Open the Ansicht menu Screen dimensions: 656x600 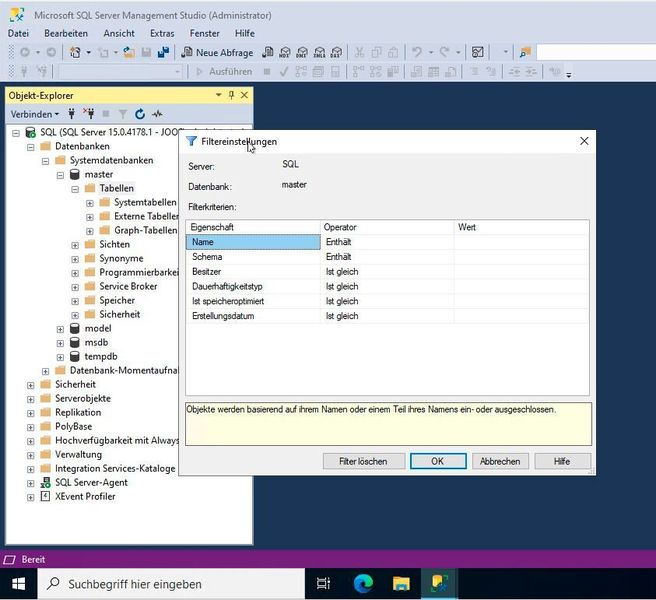[x=119, y=33]
